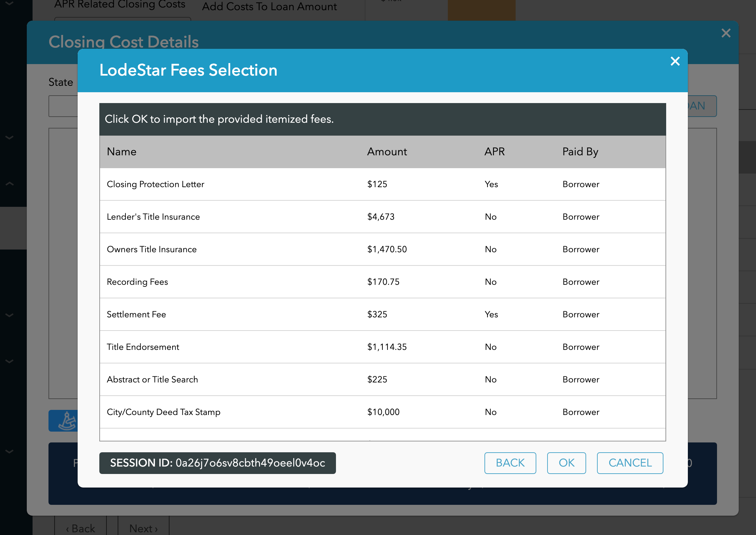Click the Name column header
Screen dimensions: 756x535
121,152
